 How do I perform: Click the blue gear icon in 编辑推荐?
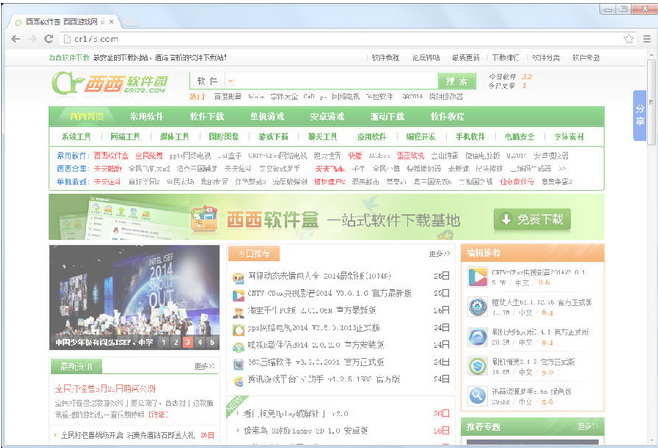pyautogui.click(x=478, y=307)
